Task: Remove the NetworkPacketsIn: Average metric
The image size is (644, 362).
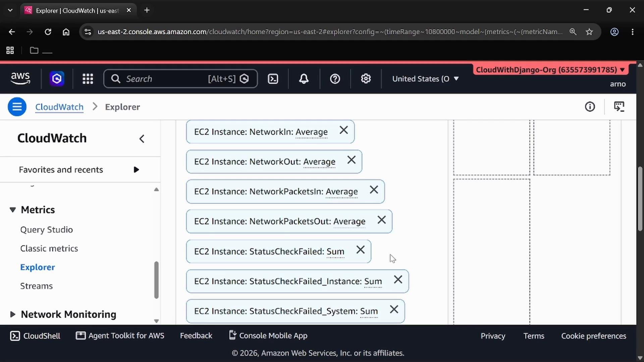Action: pos(374,190)
